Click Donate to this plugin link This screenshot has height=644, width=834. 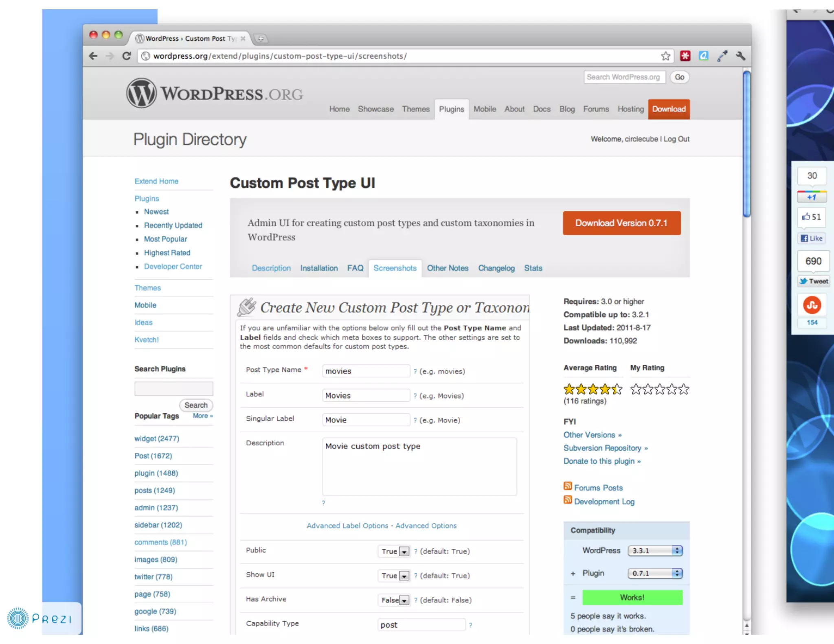pyautogui.click(x=602, y=461)
